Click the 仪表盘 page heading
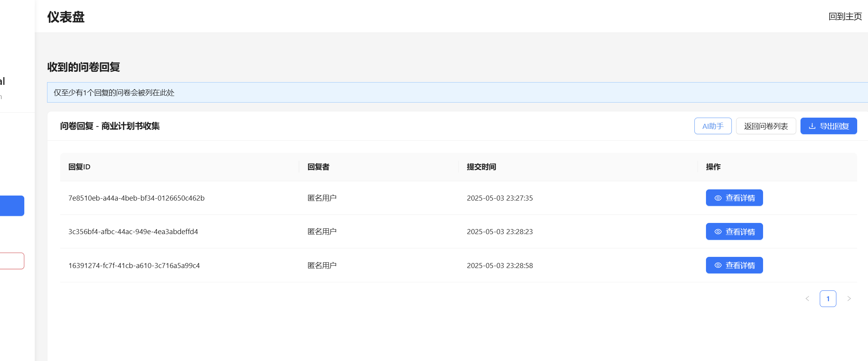 [x=66, y=17]
